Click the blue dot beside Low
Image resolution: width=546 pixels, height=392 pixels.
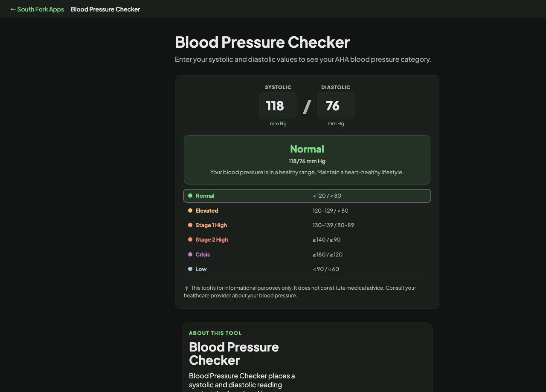(x=190, y=269)
